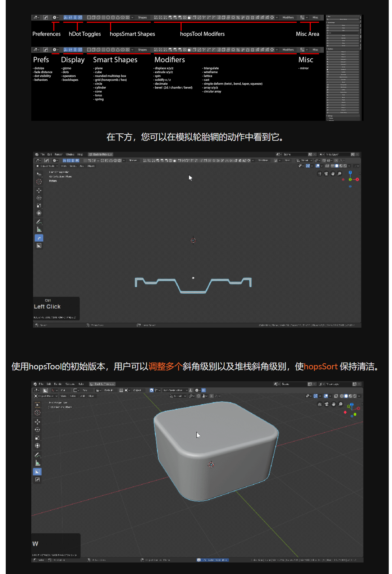The image size is (392, 574).
Task: Click the highlighted hopsTool icon in the first viewport toolbar
Action: pos(39,238)
